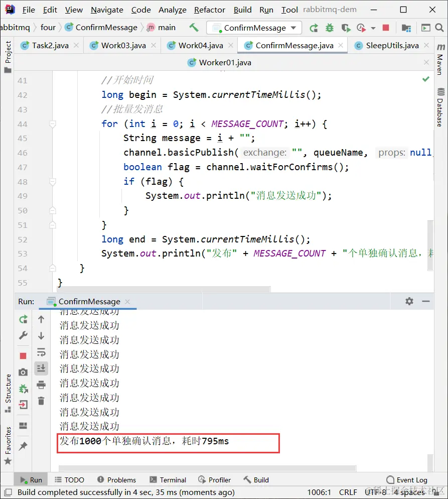Rerun ConfirmMessage from top toolbar
Image resolution: width=448 pixels, height=499 pixels.
[314, 28]
